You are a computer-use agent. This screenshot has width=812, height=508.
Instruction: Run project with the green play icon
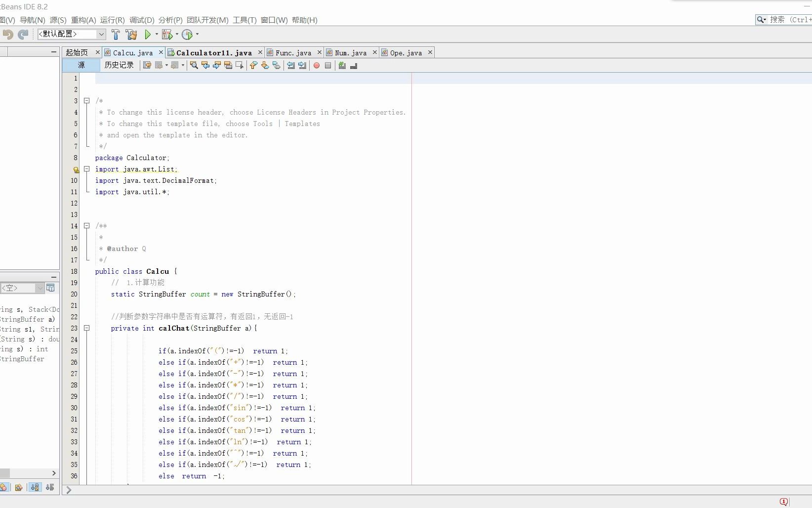pyautogui.click(x=148, y=34)
